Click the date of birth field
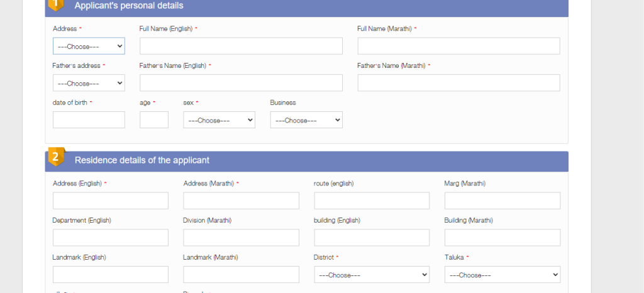 [x=89, y=120]
